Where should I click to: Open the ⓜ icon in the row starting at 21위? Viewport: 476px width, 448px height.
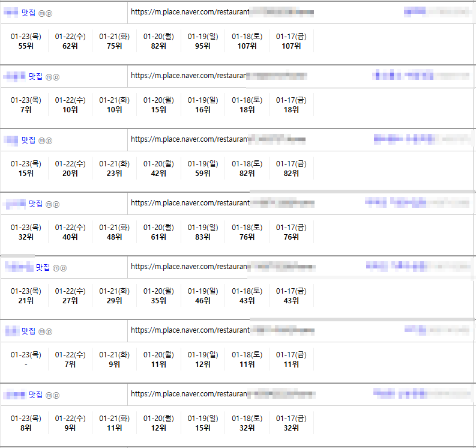click(x=56, y=268)
